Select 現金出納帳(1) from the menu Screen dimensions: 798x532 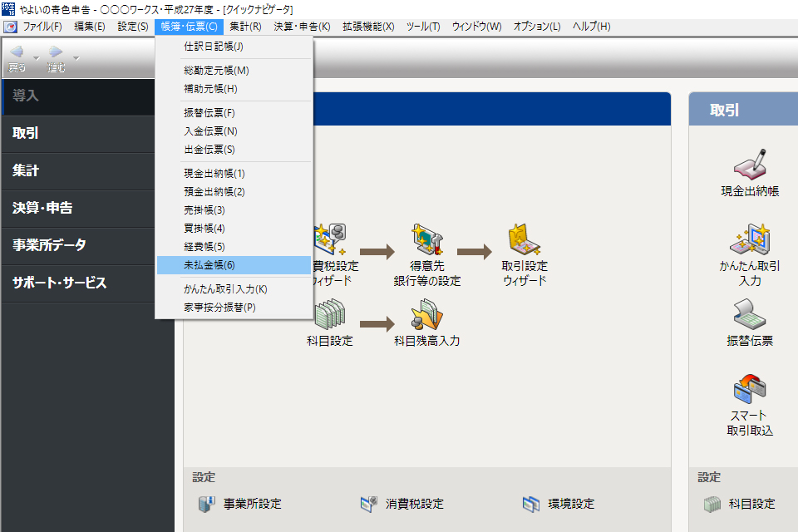click(234, 173)
